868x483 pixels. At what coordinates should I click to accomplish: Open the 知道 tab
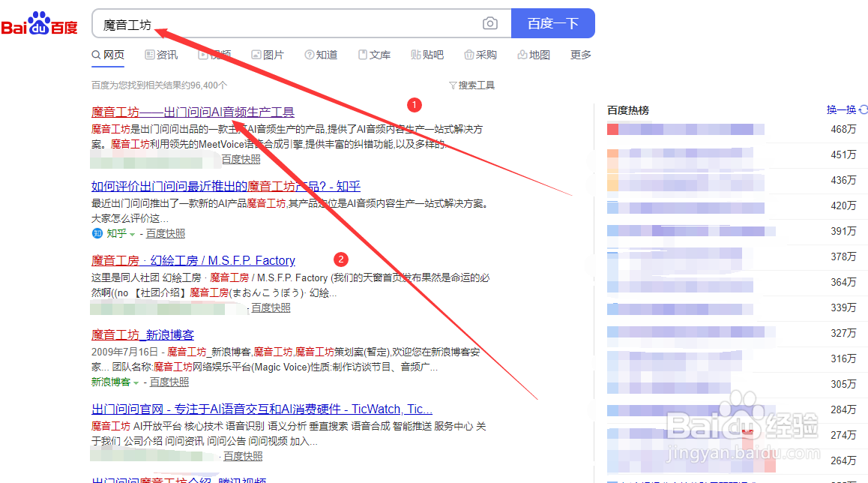click(x=321, y=55)
